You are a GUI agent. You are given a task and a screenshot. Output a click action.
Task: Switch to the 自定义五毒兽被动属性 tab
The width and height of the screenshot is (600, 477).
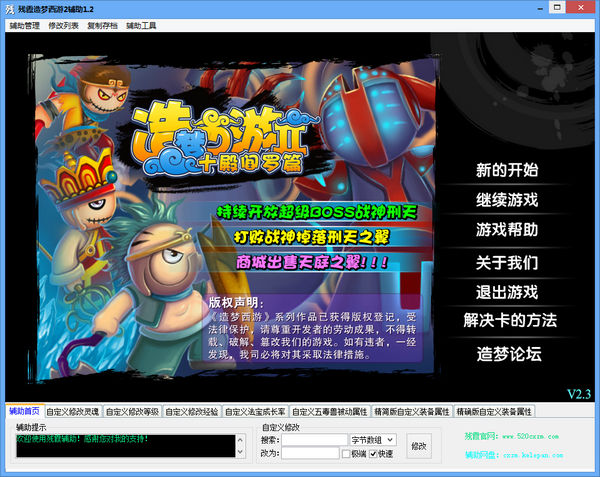(x=329, y=412)
